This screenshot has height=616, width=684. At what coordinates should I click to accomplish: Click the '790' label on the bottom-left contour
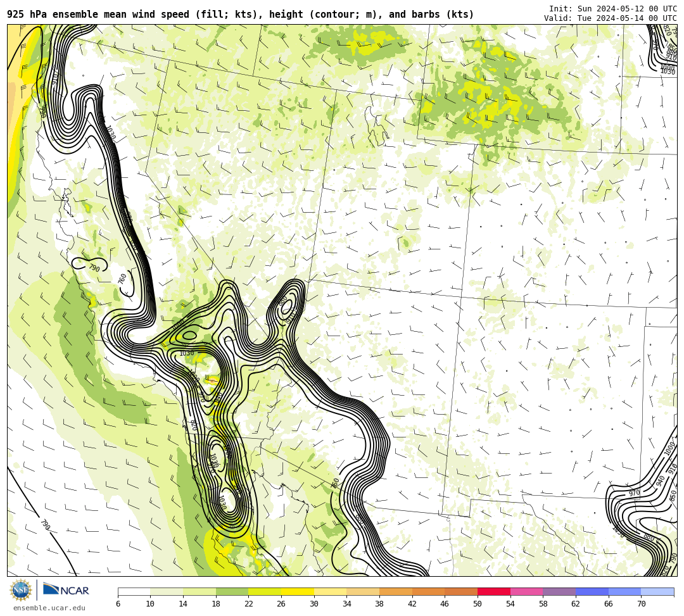(45, 525)
